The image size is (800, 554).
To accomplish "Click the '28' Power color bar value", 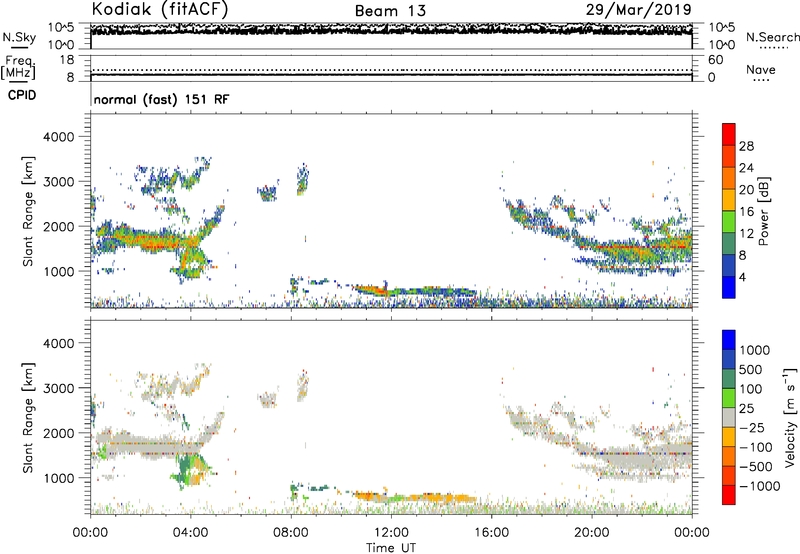I will point(746,146).
